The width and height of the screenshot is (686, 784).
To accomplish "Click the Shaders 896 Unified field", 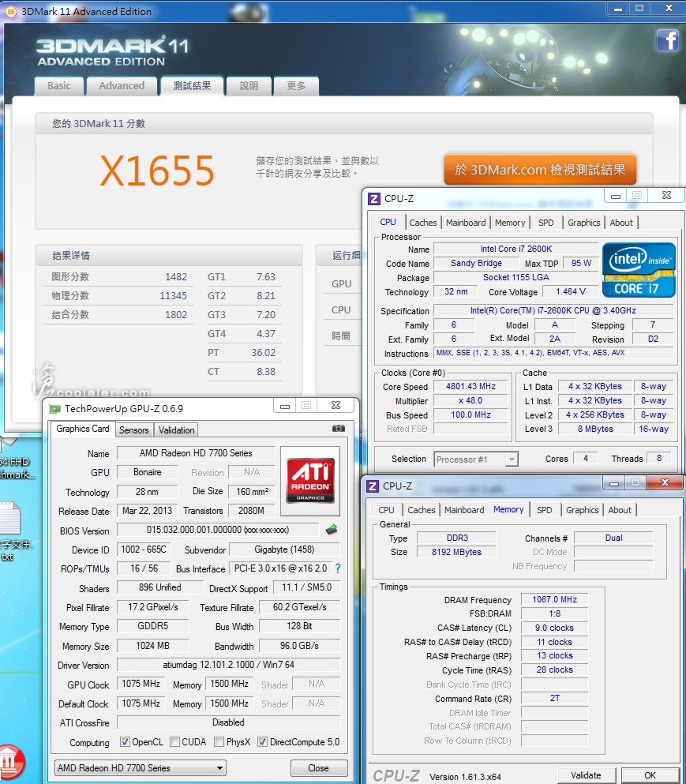I will 160,587.
